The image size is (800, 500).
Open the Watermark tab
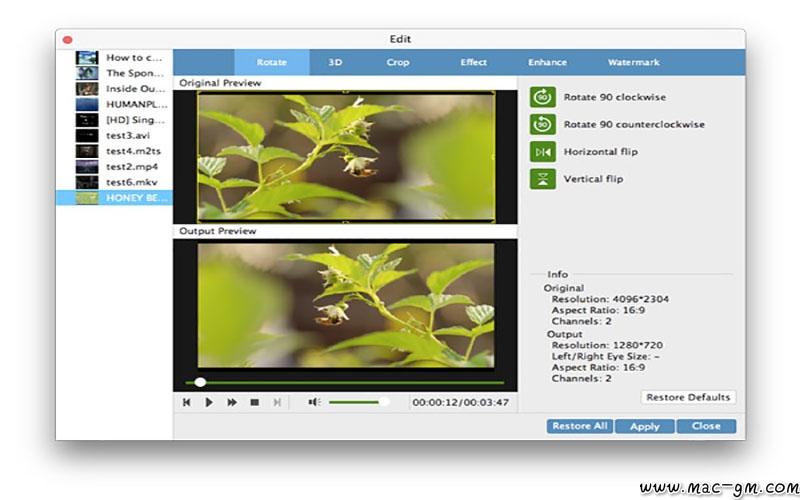click(x=633, y=62)
